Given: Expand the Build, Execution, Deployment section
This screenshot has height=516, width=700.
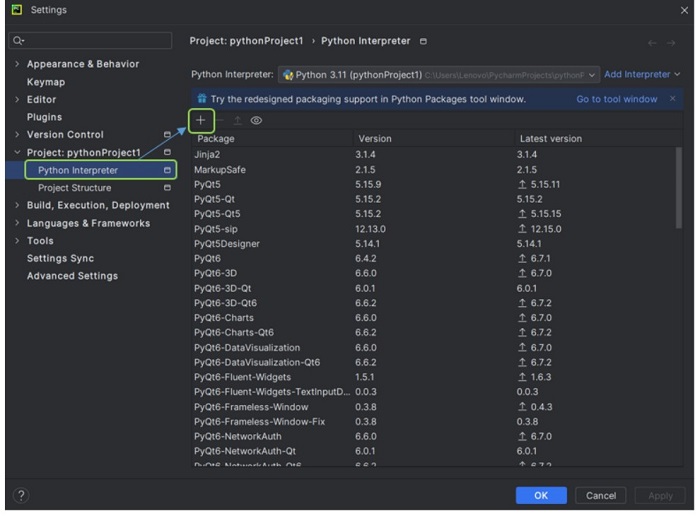Looking at the screenshot, I should point(17,206).
